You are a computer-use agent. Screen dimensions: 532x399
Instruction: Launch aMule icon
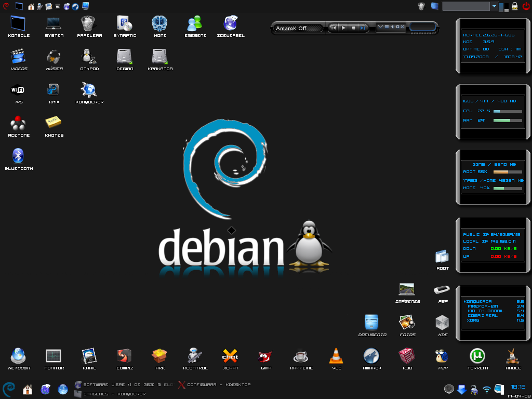tap(513, 356)
